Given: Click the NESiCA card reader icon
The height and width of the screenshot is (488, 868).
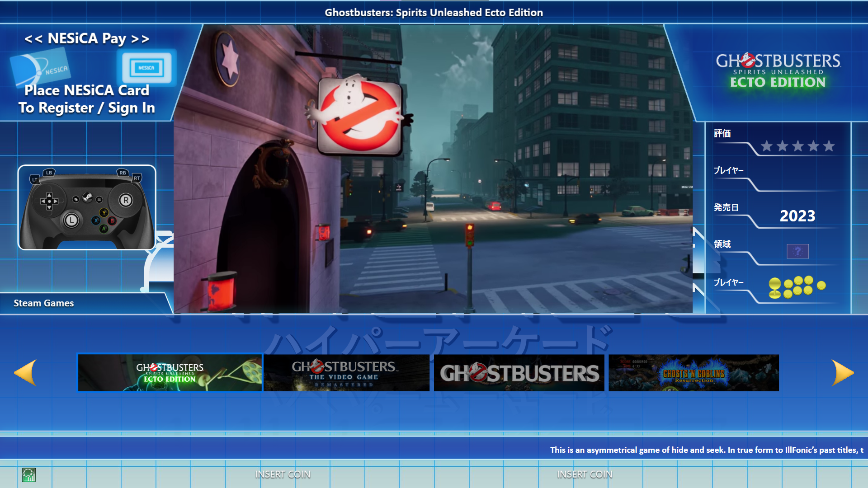Looking at the screenshot, I should point(146,67).
